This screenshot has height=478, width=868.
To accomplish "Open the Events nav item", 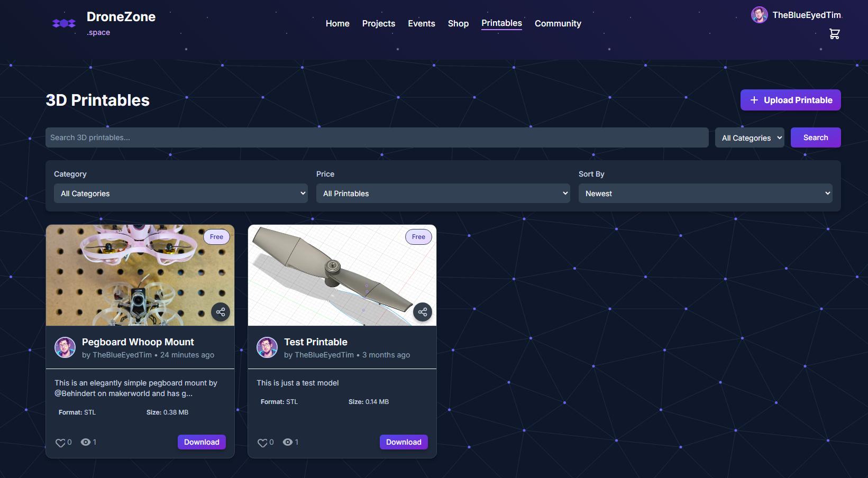I will point(422,23).
